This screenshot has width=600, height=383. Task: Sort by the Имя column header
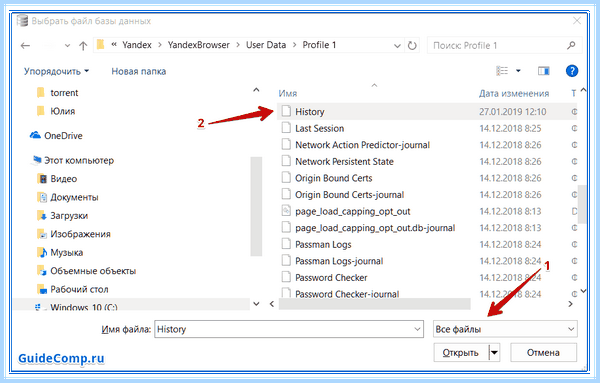288,93
